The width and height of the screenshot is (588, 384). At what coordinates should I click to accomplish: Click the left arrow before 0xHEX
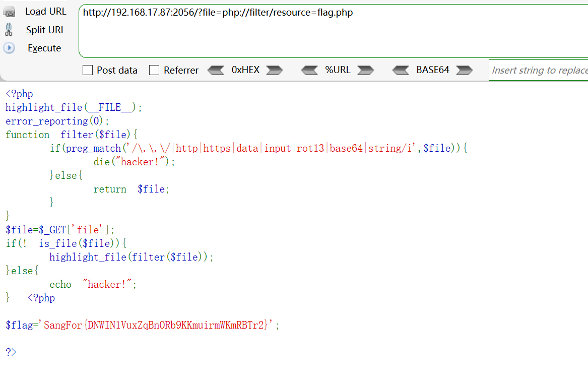pyautogui.click(x=216, y=70)
